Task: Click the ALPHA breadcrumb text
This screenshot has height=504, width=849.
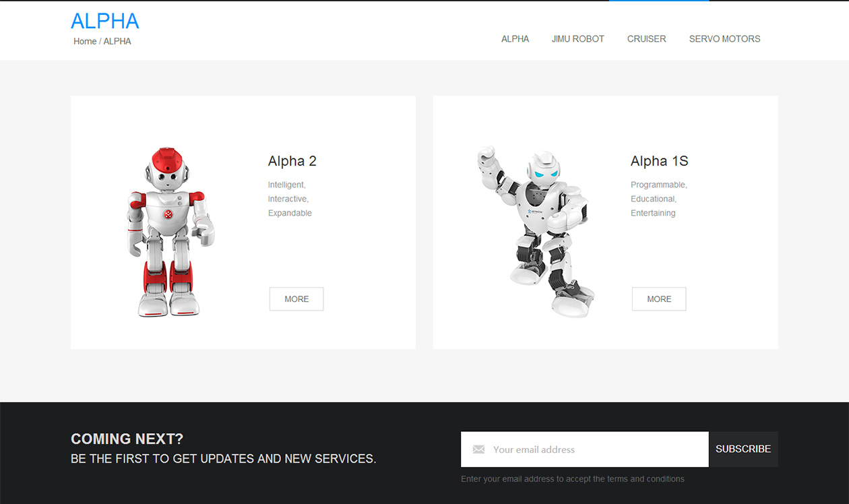Action: (117, 41)
